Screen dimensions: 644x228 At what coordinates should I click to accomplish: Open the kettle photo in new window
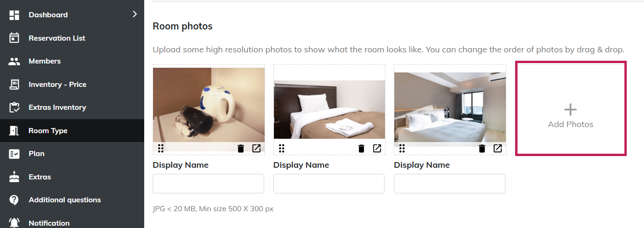tap(256, 149)
